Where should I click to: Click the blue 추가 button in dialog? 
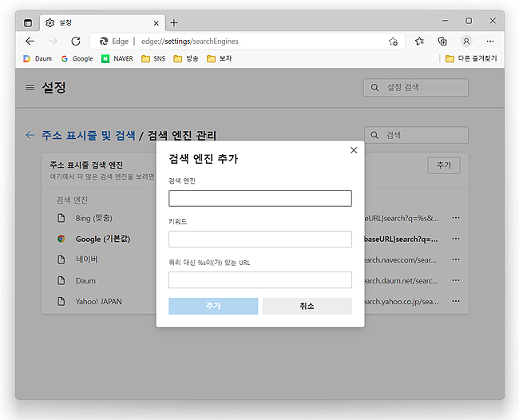tap(213, 306)
